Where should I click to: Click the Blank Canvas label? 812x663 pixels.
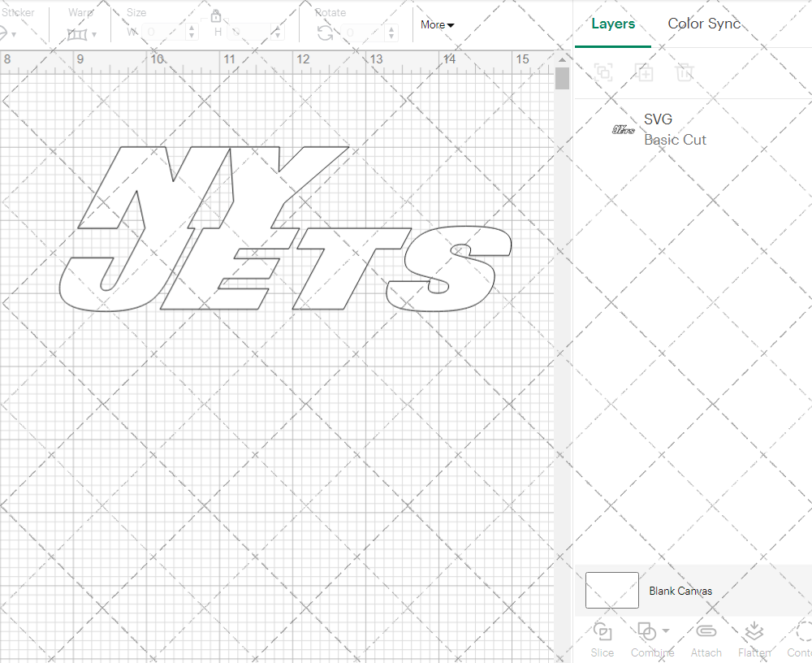[680, 591]
